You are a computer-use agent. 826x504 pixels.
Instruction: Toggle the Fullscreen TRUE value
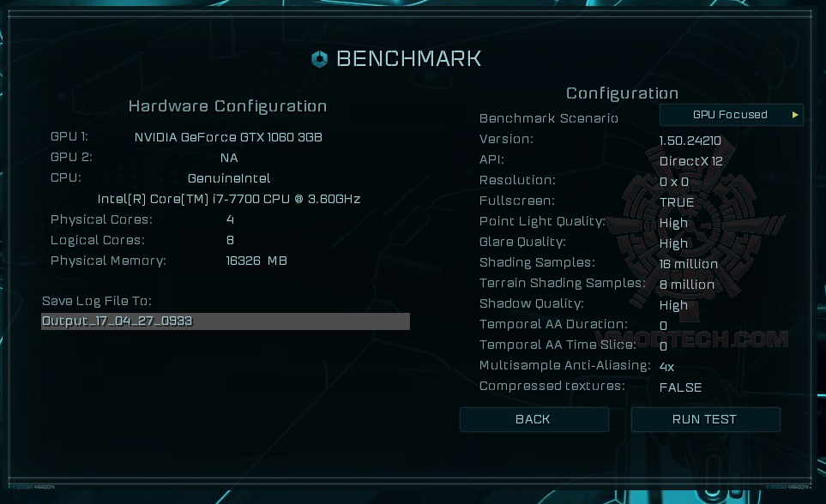point(677,202)
